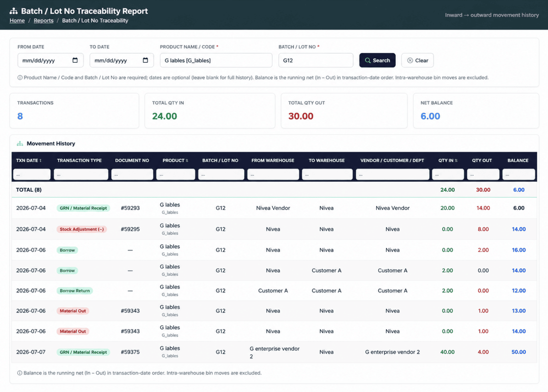
Task: Click the QTY OUT column filter box
Action: pos(483,175)
